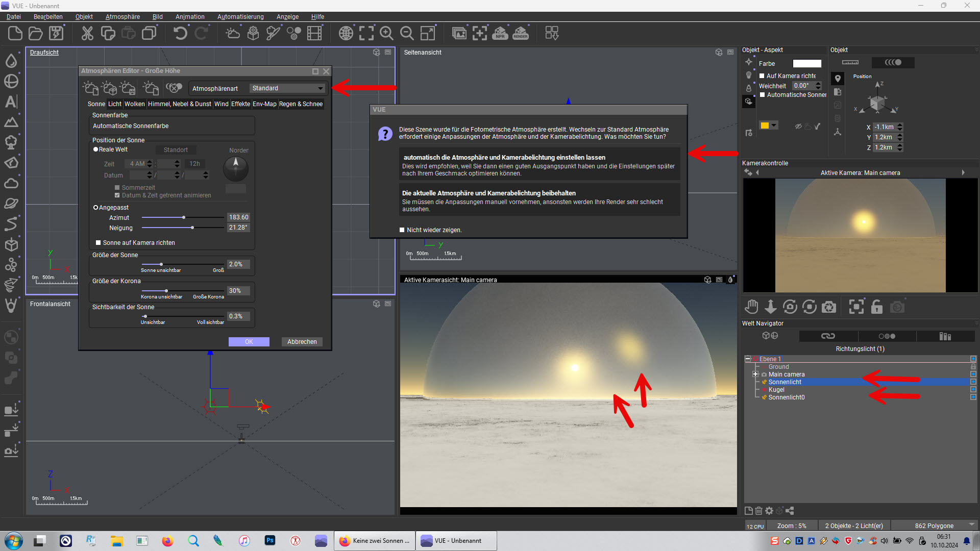The height and width of the screenshot is (551, 980).
Task: Select the Text tool in left sidebar
Action: (x=11, y=102)
